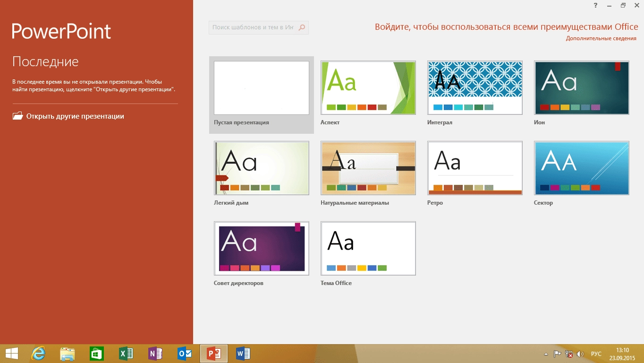Open the Help question mark icon
Screen dimensions: 644x363
(596, 5)
